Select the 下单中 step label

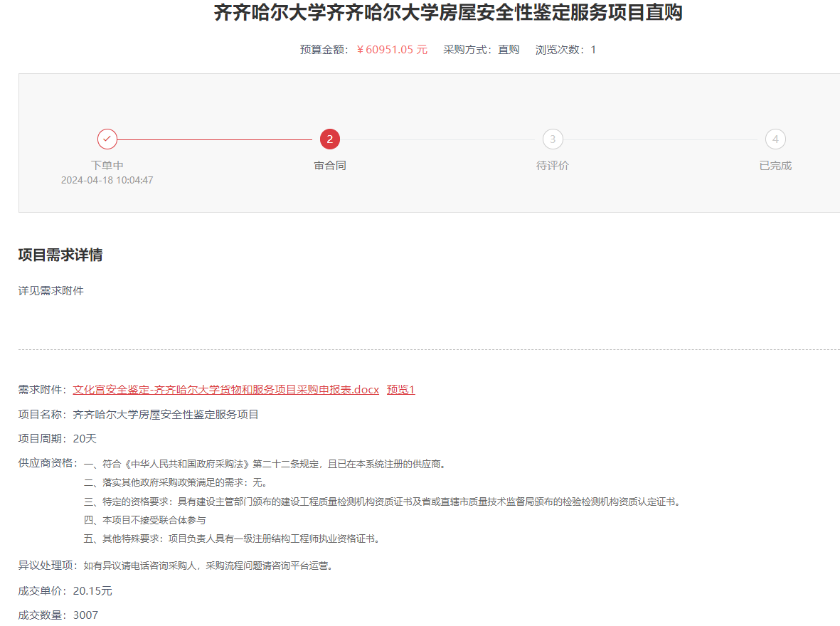click(x=107, y=165)
